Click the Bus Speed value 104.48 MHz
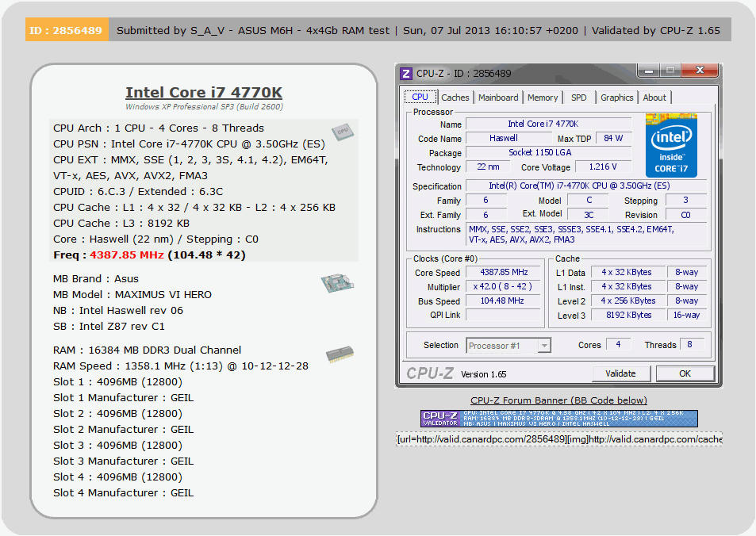This screenshot has height=536, width=756. [x=504, y=301]
